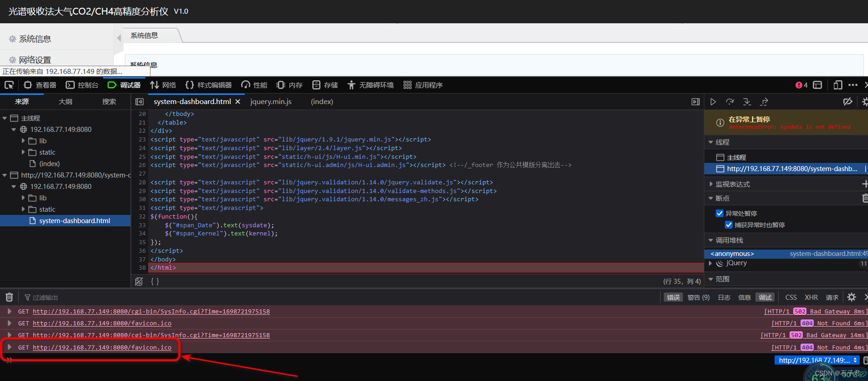Toggle the 调试 debug filter
Viewport: 868px width, 381px height.
coord(765,297)
